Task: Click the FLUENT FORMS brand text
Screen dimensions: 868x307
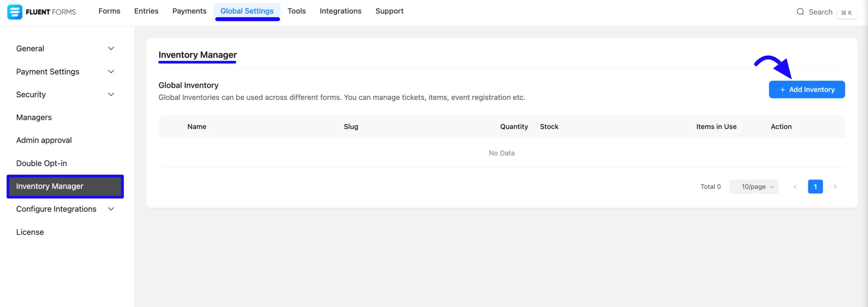Action: pyautogui.click(x=51, y=12)
